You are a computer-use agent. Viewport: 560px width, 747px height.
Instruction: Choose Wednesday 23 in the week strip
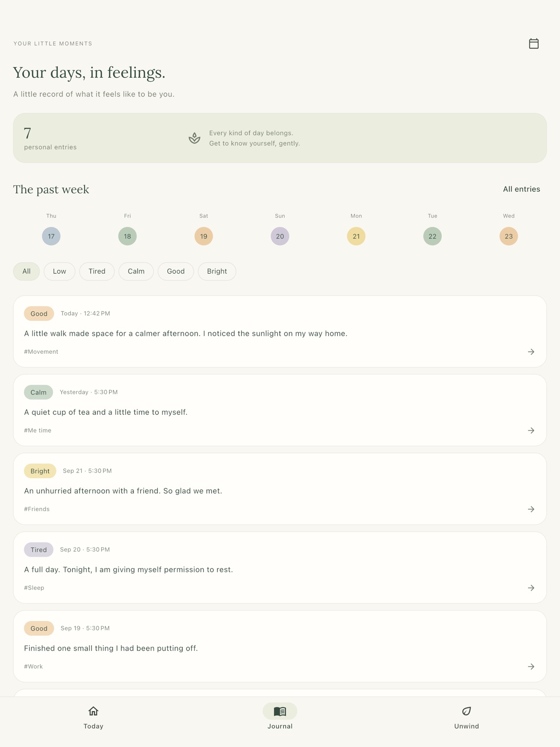click(509, 236)
